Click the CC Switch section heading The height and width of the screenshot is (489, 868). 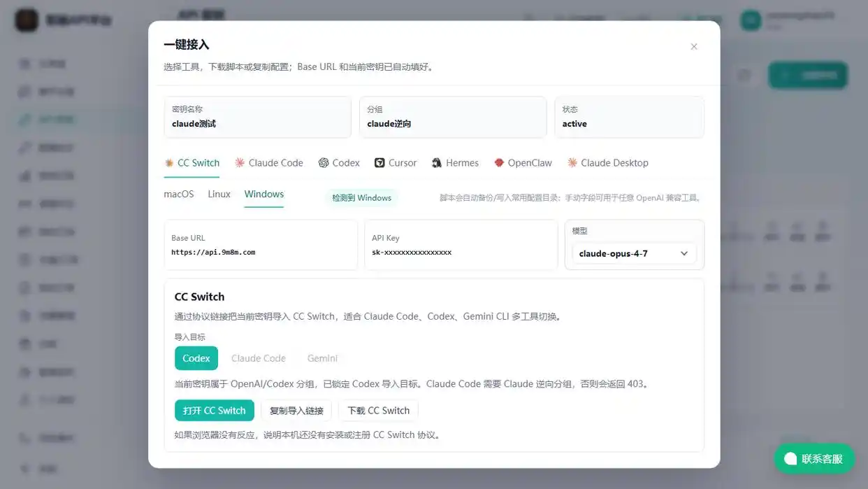click(x=199, y=297)
